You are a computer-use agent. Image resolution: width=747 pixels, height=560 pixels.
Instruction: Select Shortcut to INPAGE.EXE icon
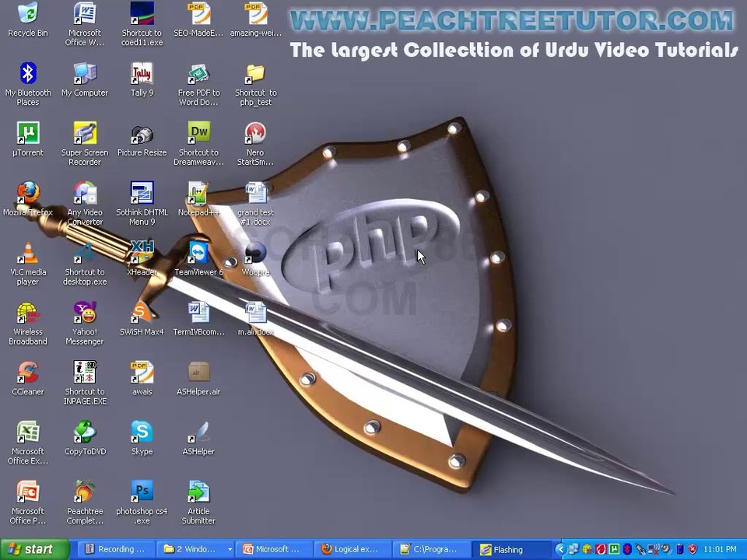click(x=84, y=383)
